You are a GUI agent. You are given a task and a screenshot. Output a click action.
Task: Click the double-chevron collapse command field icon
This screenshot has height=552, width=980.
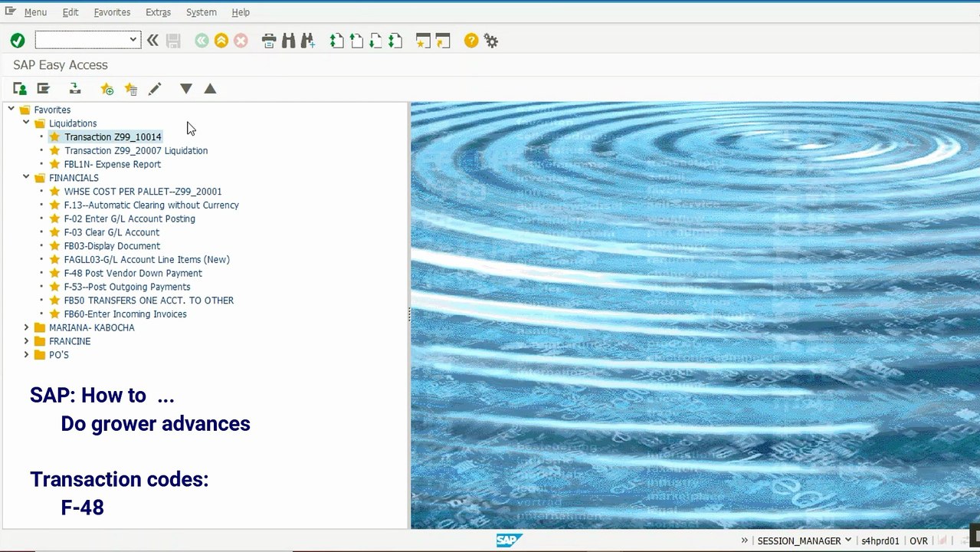pyautogui.click(x=152, y=41)
